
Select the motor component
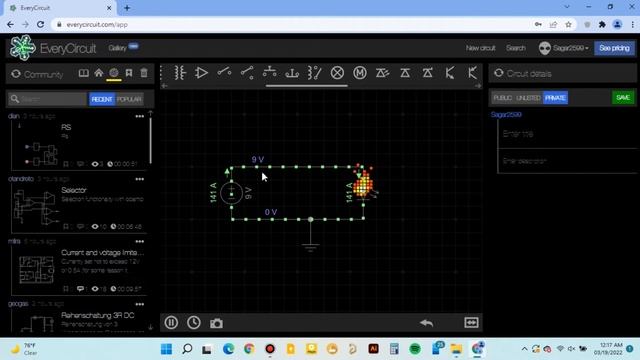(x=360, y=73)
